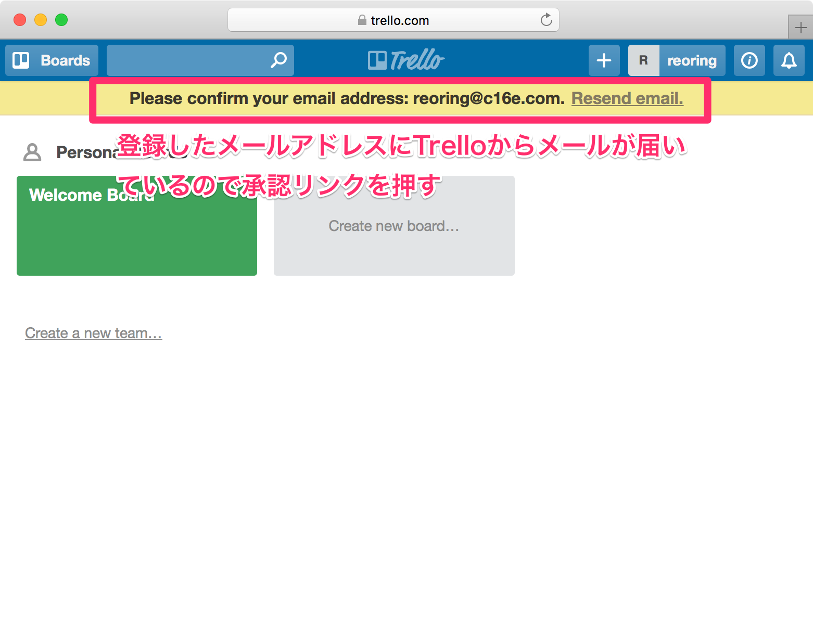This screenshot has height=644, width=813.
Task: Reload the page in Safari
Action: (x=546, y=20)
